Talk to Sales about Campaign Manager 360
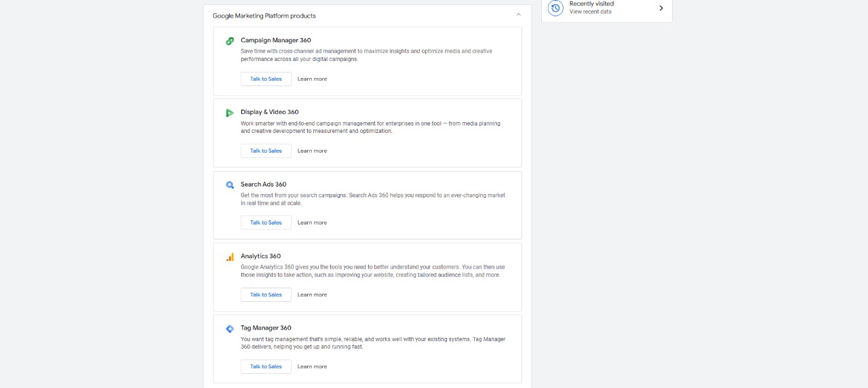The width and height of the screenshot is (868, 388). pos(266,79)
